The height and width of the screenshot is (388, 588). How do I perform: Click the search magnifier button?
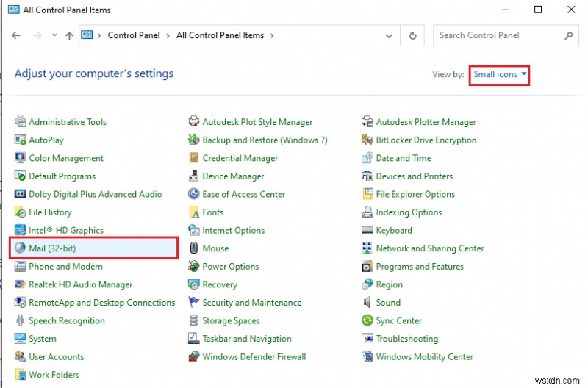pos(568,35)
